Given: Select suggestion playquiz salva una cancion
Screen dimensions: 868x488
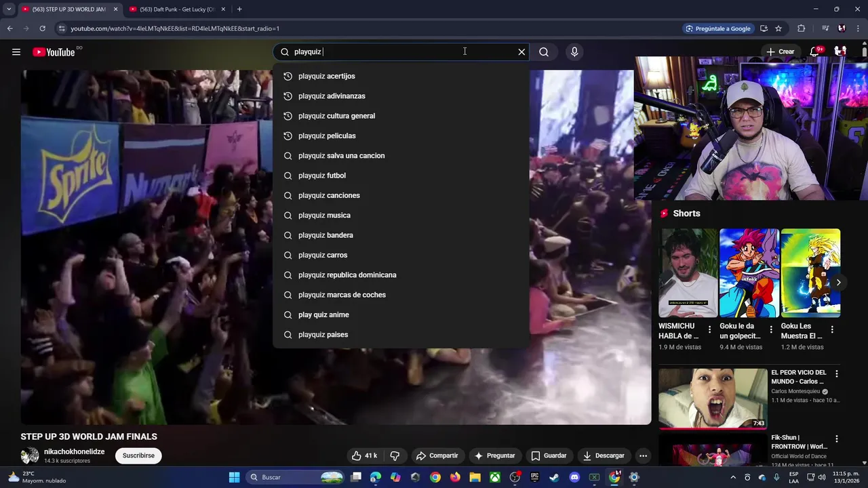Looking at the screenshot, I should coord(401,156).
